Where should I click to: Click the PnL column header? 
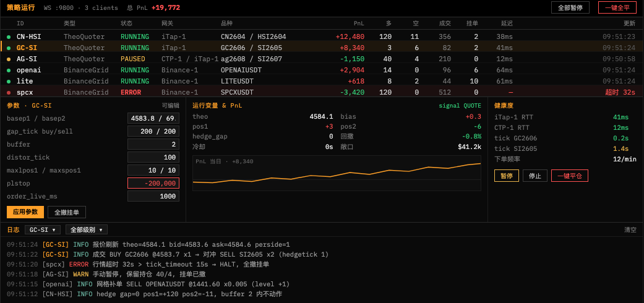[359, 23]
